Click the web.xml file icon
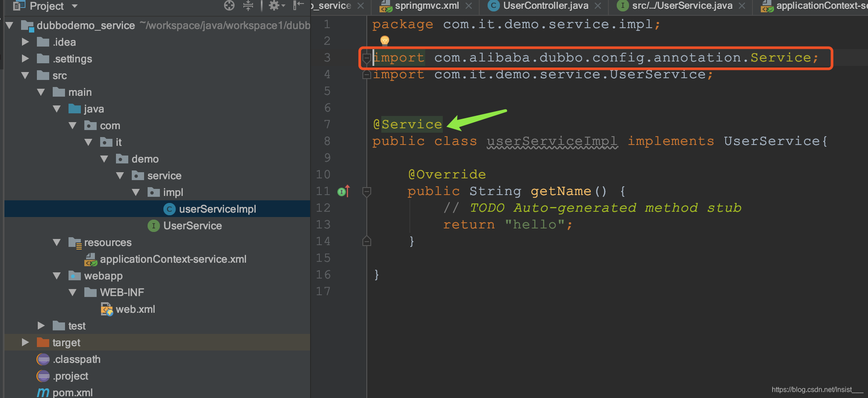The height and width of the screenshot is (398, 868). [x=107, y=309]
